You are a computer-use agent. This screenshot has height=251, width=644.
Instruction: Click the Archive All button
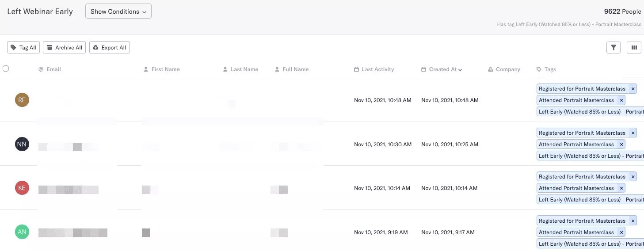(64, 48)
